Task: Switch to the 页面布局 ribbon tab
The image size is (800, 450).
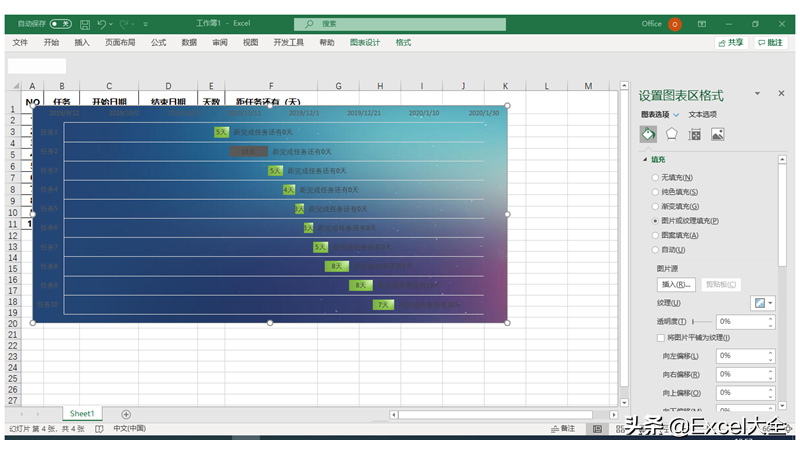Action: [x=120, y=42]
